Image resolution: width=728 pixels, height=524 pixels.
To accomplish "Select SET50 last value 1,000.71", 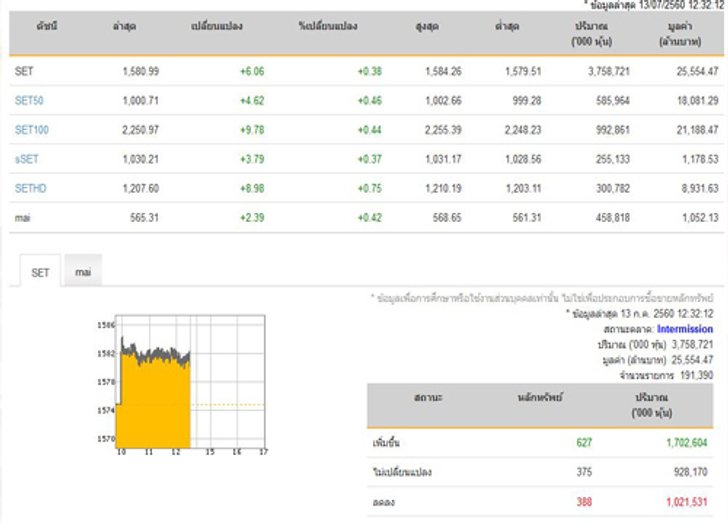I will click(x=140, y=100).
